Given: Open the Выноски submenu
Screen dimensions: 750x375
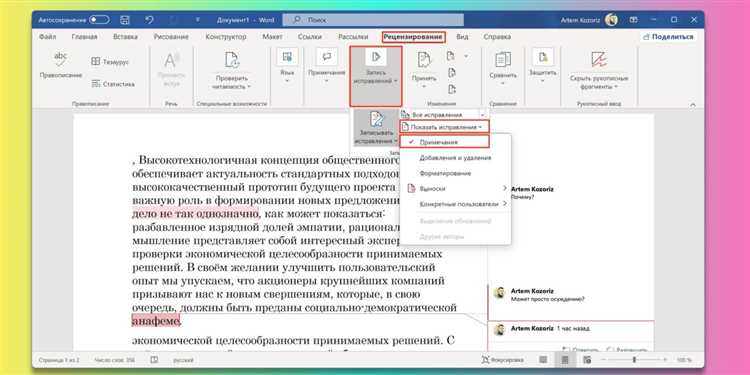Looking at the screenshot, I should tap(455, 188).
